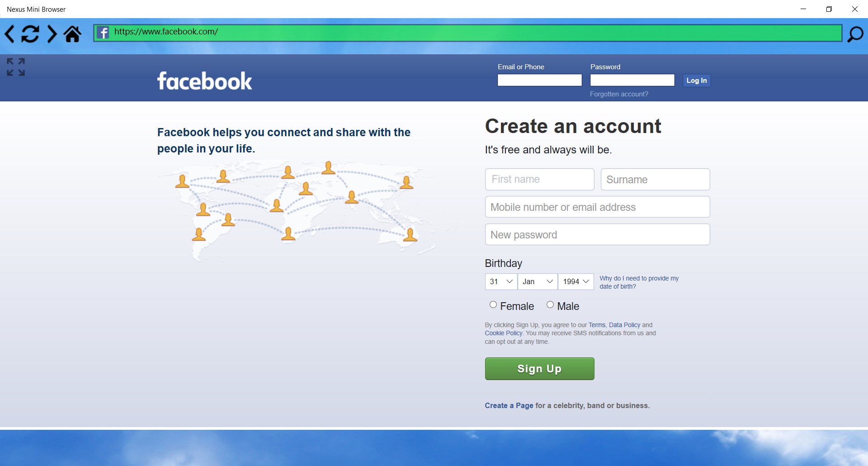Open the birthday day dropdown
This screenshot has width=868, height=466.
point(501,281)
